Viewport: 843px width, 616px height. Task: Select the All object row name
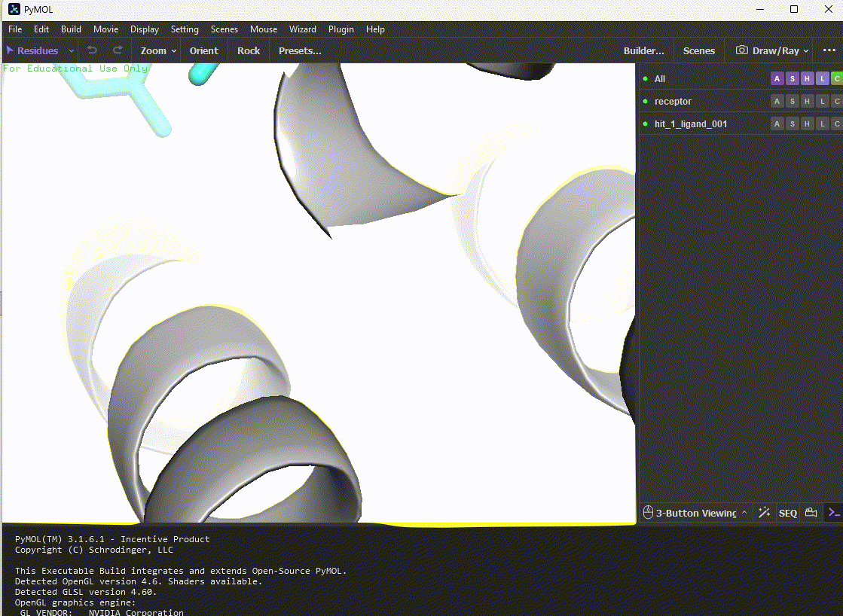click(x=660, y=78)
